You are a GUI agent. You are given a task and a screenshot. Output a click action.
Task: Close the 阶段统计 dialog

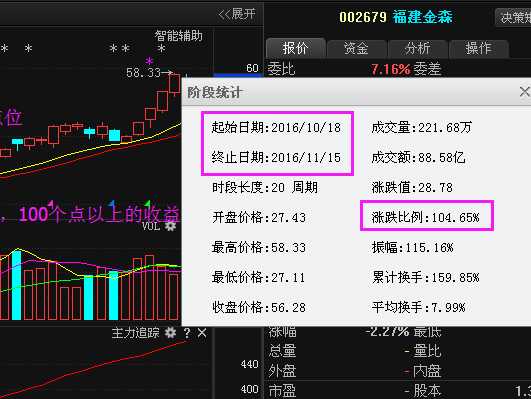[525, 91]
